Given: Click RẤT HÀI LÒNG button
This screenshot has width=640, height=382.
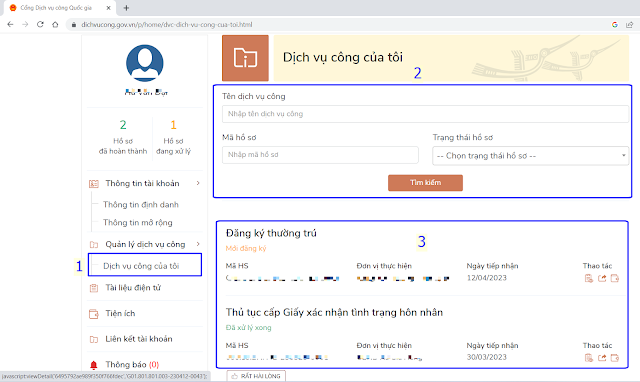Looking at the screenshot, I should pos(256,376).
